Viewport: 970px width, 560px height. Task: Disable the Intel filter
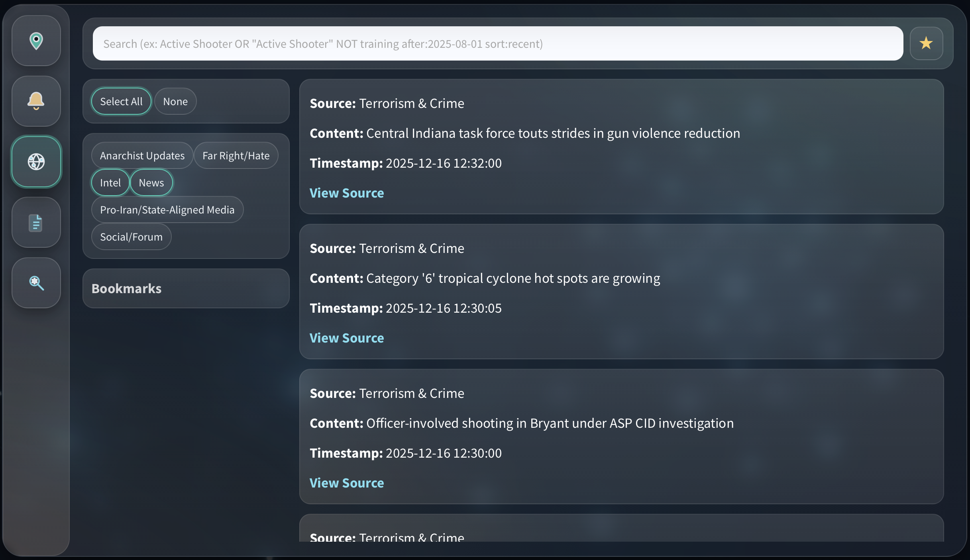(110, 182)
